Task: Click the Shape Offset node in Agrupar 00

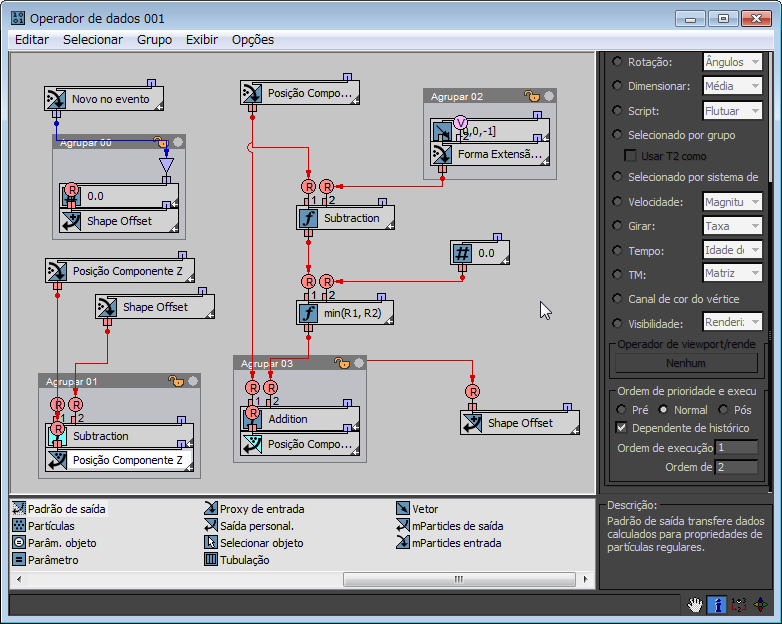Action: click(x=119, y=221)
